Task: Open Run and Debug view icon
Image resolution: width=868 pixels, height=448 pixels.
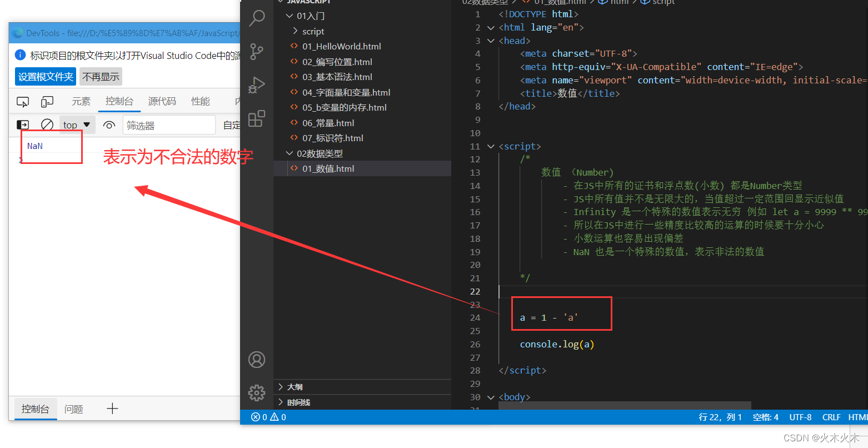Action: [257, 85]
